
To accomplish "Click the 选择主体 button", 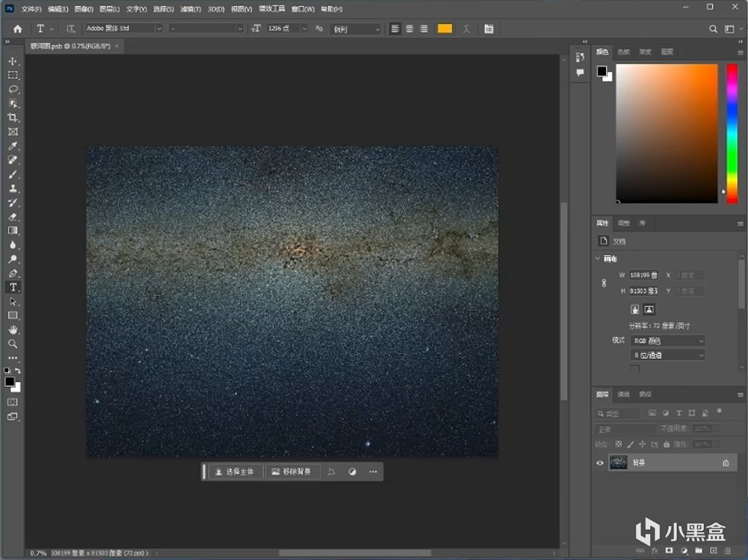I will tap(234, 472).
